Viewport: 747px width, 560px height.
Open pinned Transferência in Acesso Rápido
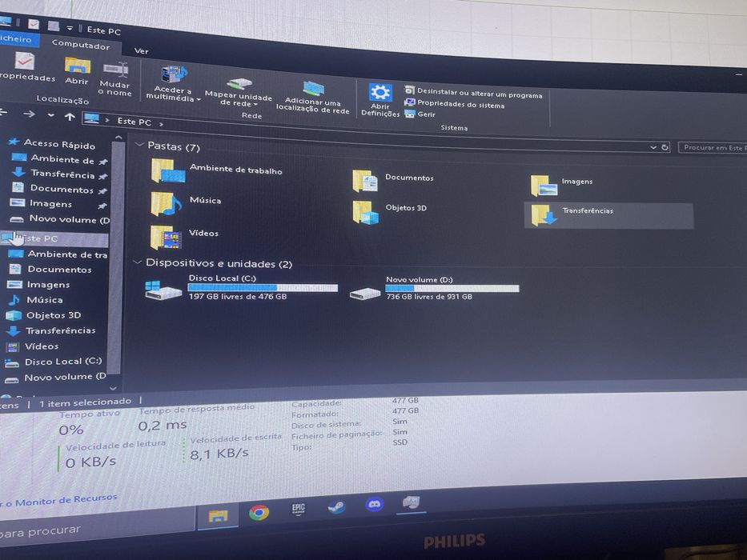coord(58,174)
